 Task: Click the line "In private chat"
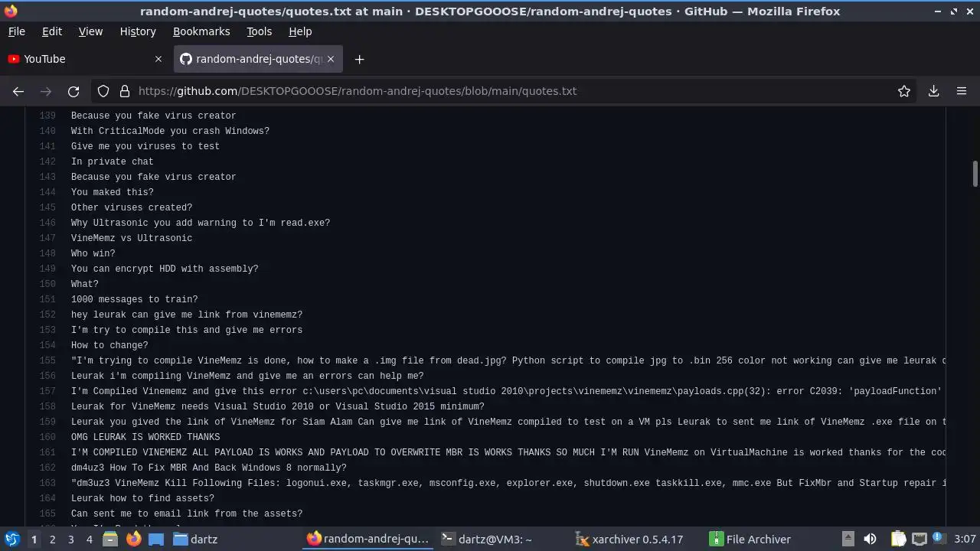[x=113, y=161]
